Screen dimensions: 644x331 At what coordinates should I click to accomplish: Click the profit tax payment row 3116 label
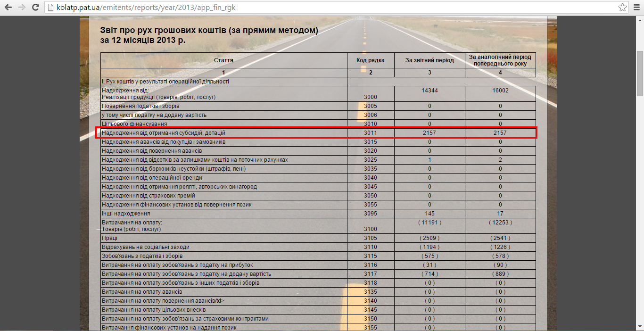[x=177, y=265]
